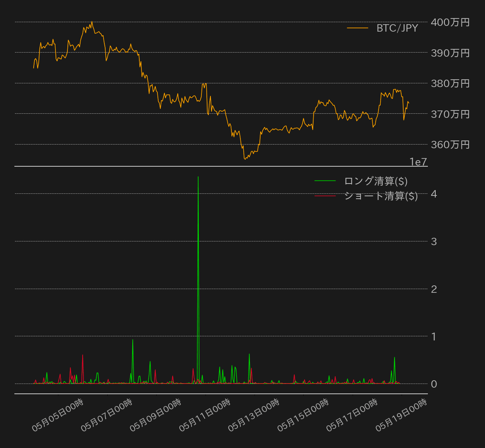Click the 380万円 price axis label

(450, 83)
